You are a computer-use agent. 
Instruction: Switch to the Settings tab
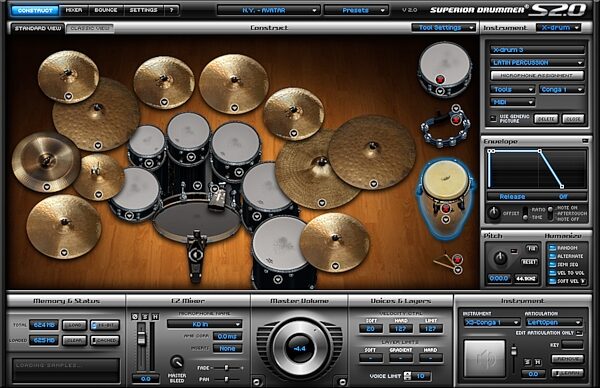143,10
